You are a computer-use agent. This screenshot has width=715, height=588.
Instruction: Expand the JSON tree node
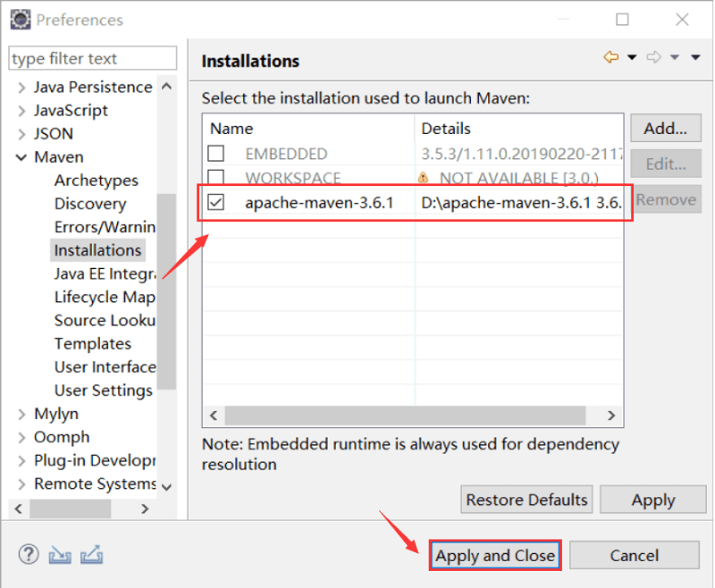21,133
